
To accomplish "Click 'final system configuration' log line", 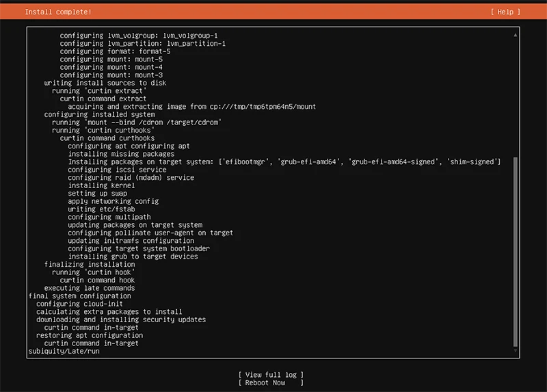I will point(80,296).
